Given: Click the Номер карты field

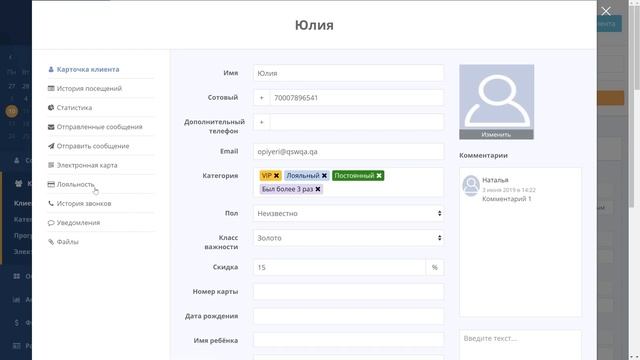Looking at the screenshot, I should (x=348, y=292).
